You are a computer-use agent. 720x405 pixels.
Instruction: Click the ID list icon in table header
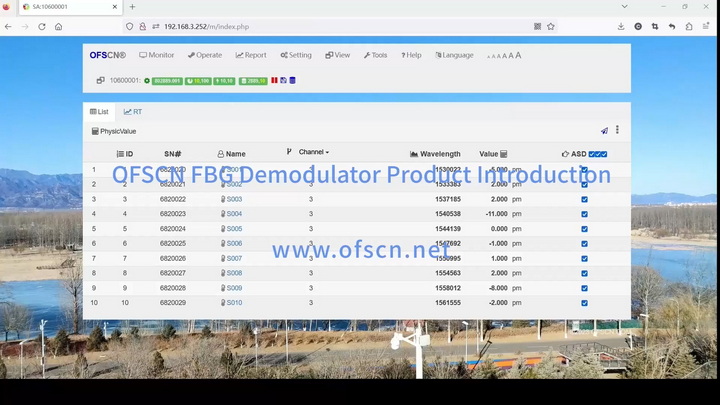pos(120,154)
